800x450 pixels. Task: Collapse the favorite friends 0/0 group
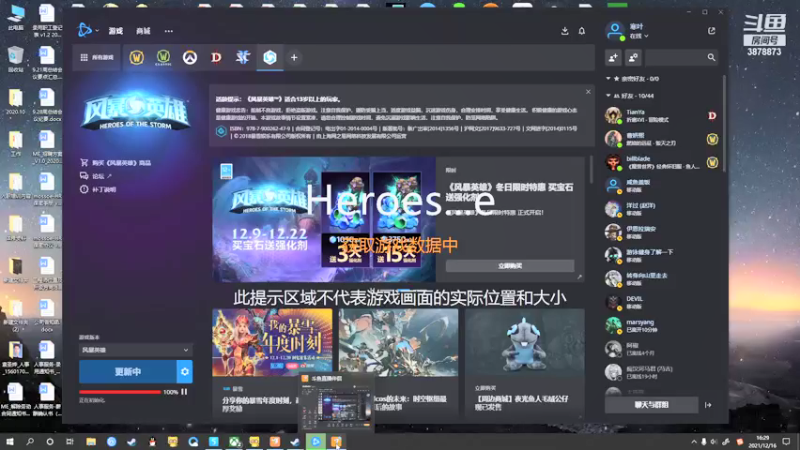point(608,79)
